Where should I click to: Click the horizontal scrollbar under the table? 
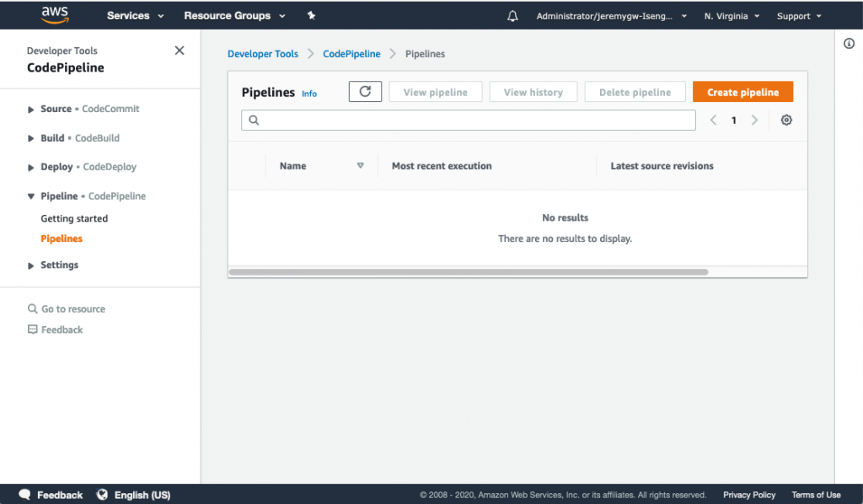coord(469,272)
